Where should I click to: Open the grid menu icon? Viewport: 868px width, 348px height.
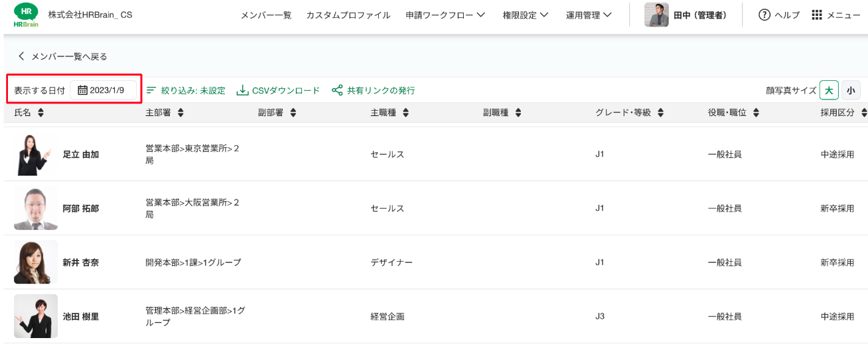coord(817,15)
